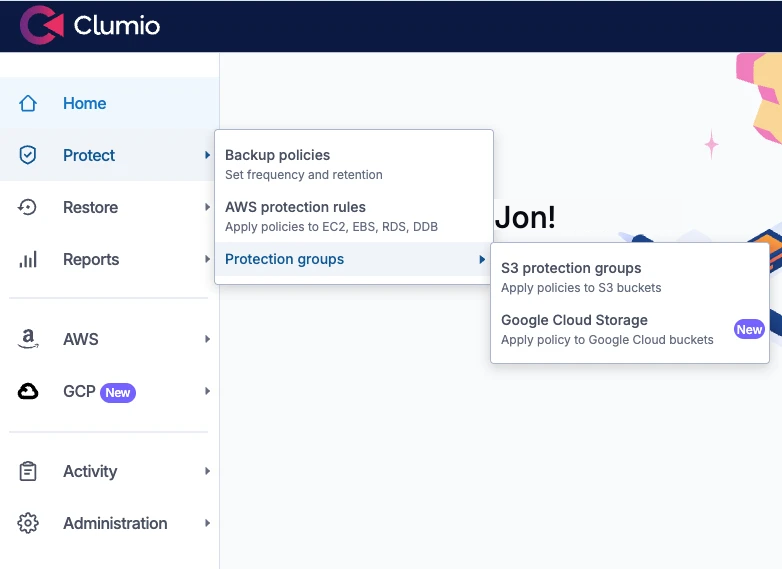The height and width of the screenshot is (569, 782).
Task: Click the Home house icon
Action: click(28, 103)
